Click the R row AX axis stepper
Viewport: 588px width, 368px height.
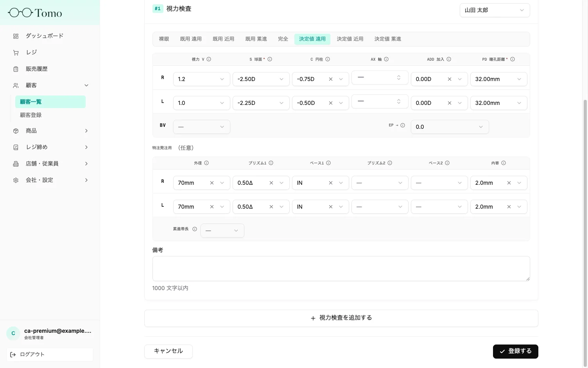[x=399, y=78]
